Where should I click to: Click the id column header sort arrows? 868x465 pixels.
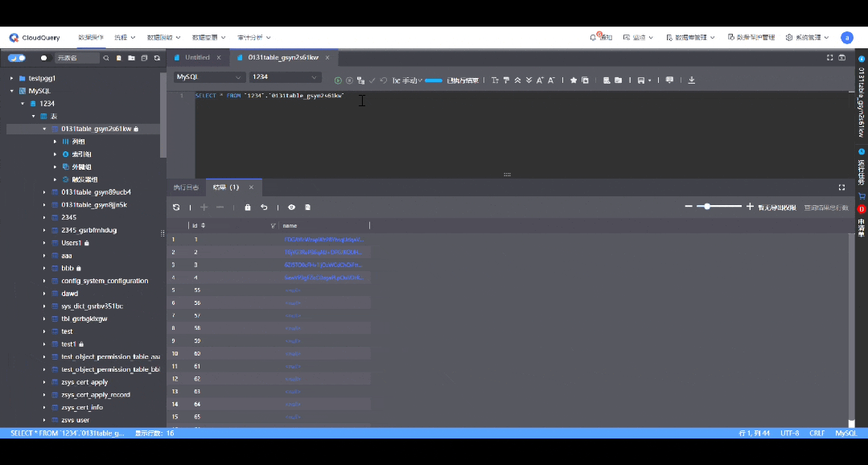pos(204,226)
